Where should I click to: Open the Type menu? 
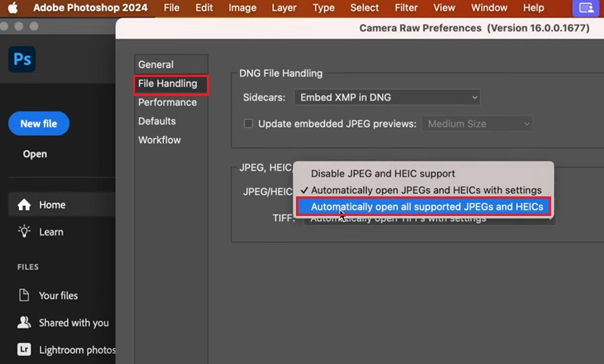tap(323, 8)
